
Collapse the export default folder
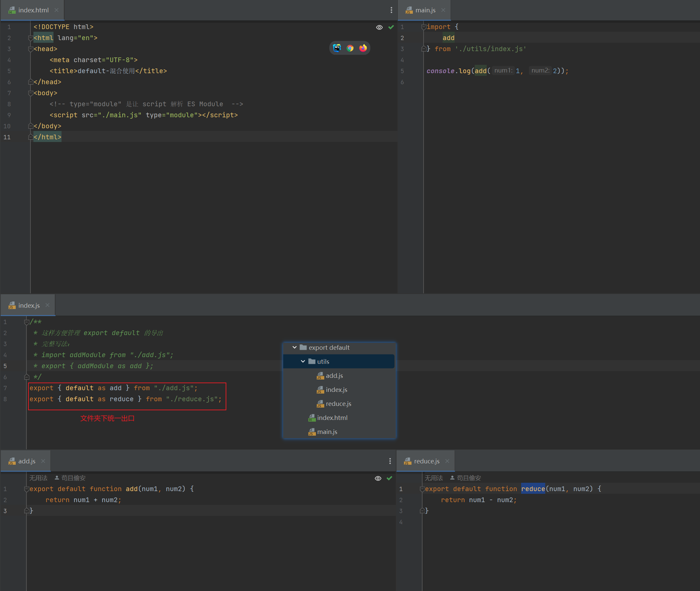pyautogui.click(x=295, y=347)
